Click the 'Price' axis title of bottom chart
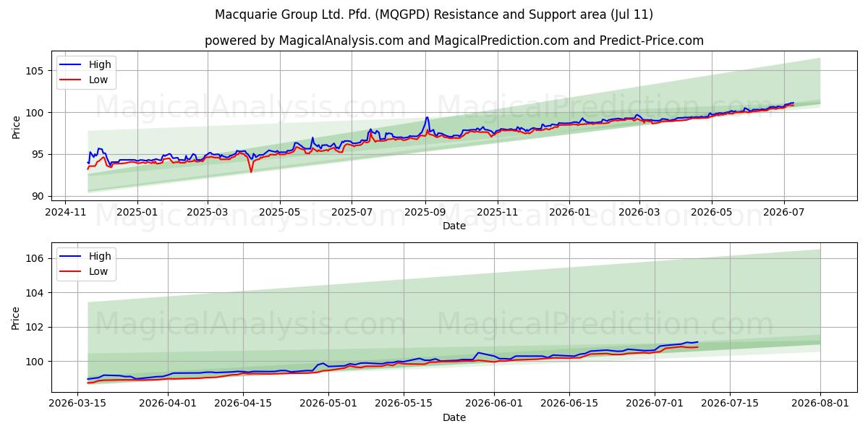 click(x=17, y=318)
